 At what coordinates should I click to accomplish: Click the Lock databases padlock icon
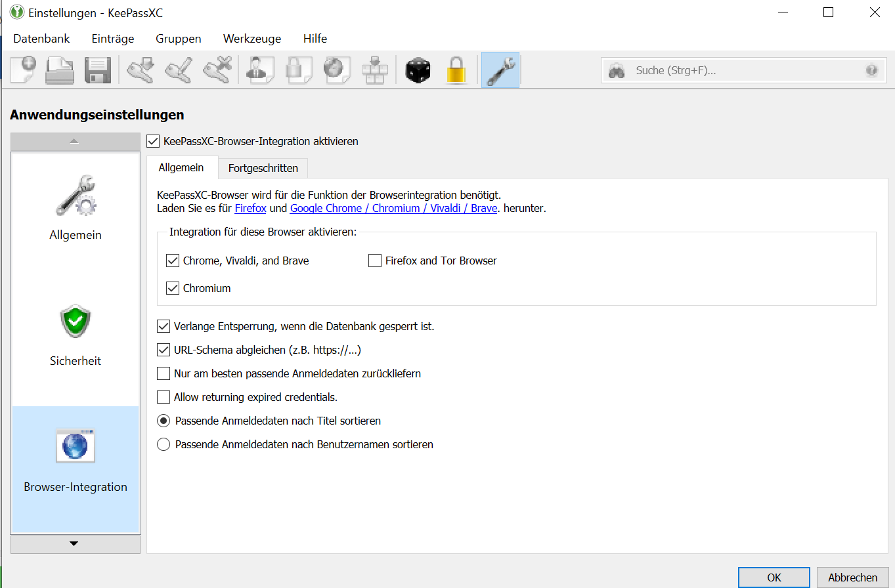coord(456,70)
